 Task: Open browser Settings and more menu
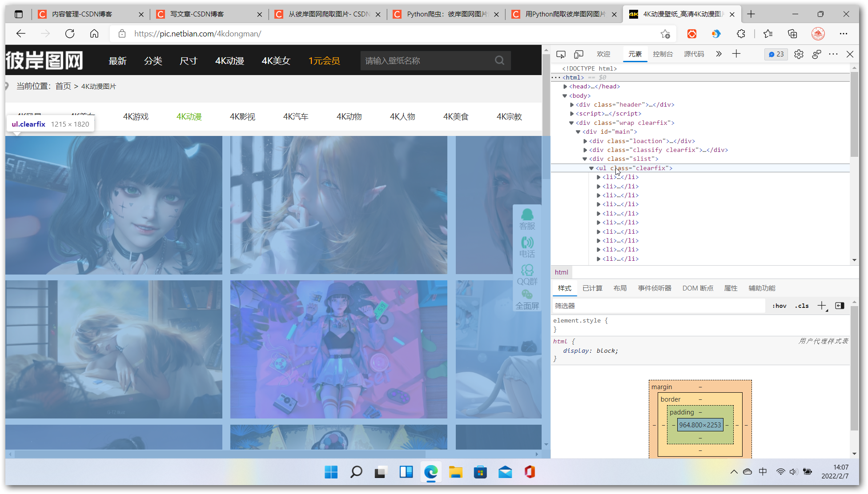[844, 34]
